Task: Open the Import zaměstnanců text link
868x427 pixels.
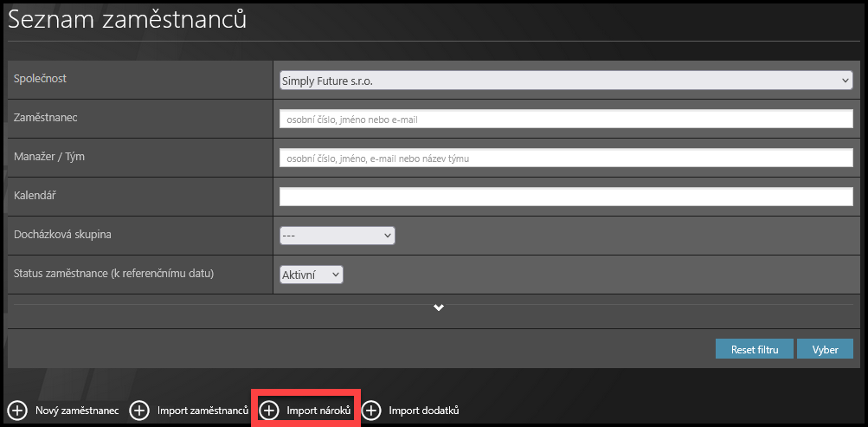Action: [x=203, y=411]
